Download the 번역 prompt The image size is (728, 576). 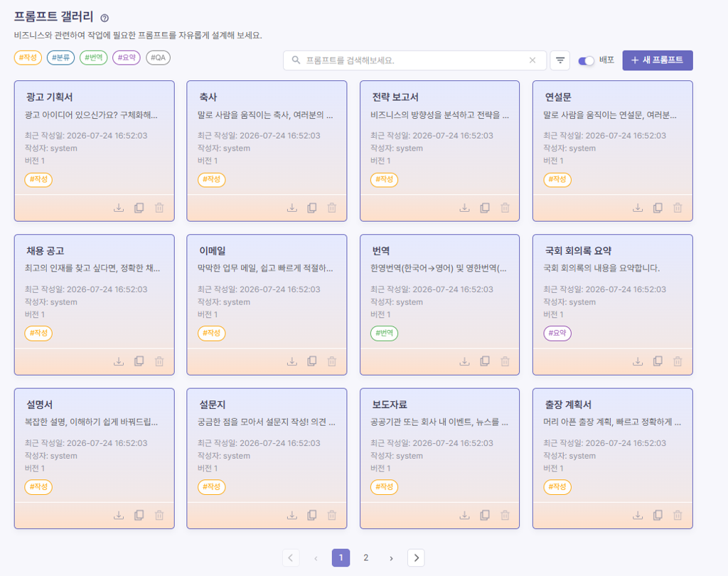(465, 361)
